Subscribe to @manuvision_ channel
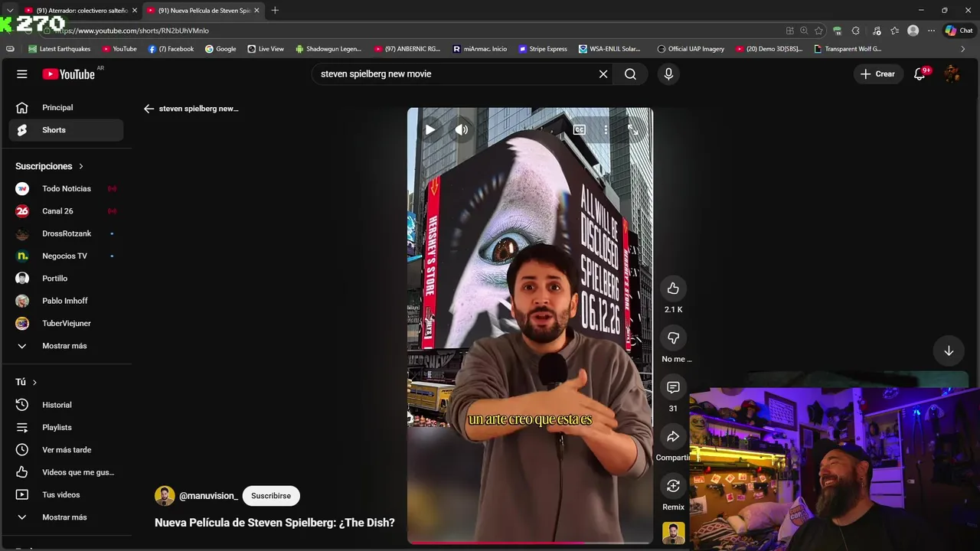980x551 pixels. click(x=271, y=496)
